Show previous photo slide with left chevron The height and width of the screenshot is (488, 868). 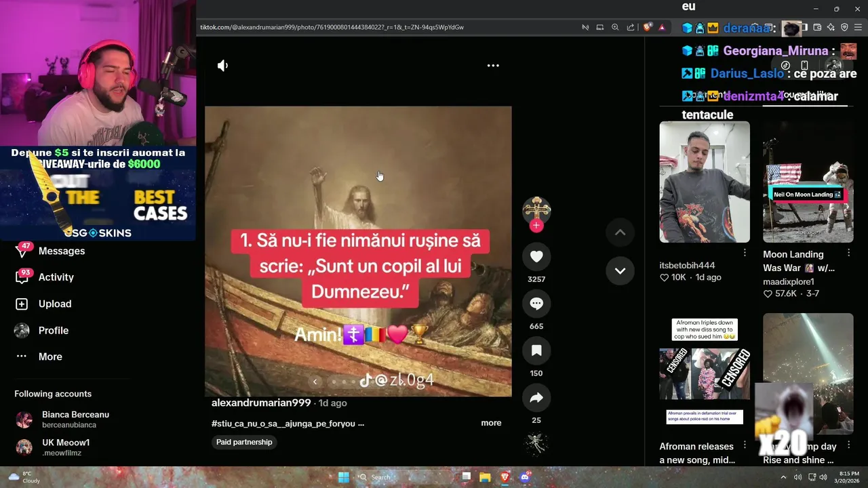[315, 382]
